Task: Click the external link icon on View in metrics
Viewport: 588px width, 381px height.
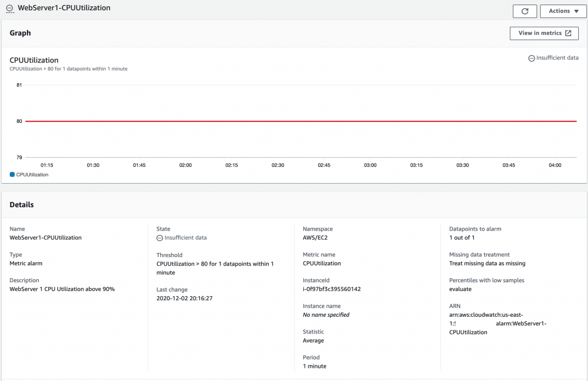Action: coord(568,33)
